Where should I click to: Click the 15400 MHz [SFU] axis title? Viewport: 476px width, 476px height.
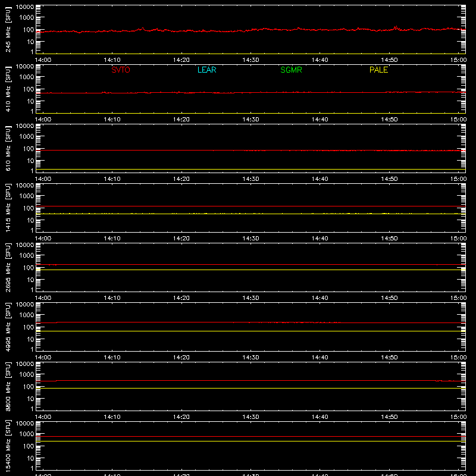(x=8, y=446)
